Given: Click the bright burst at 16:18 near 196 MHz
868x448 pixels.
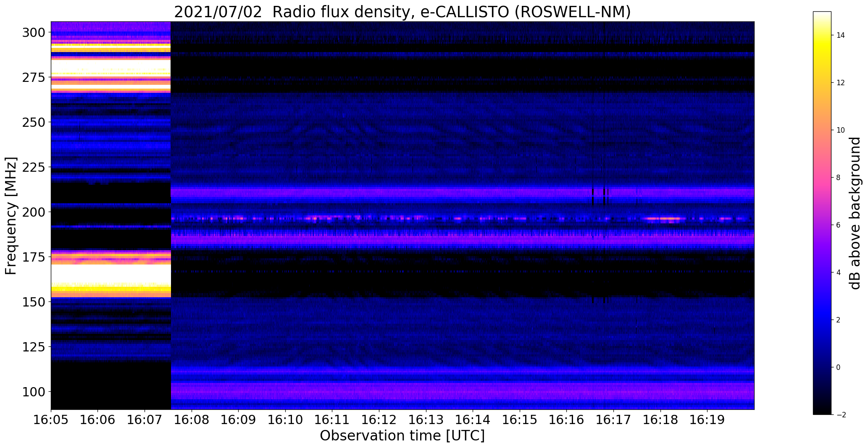Looking at the screenshot, I should tap(664, 219).
